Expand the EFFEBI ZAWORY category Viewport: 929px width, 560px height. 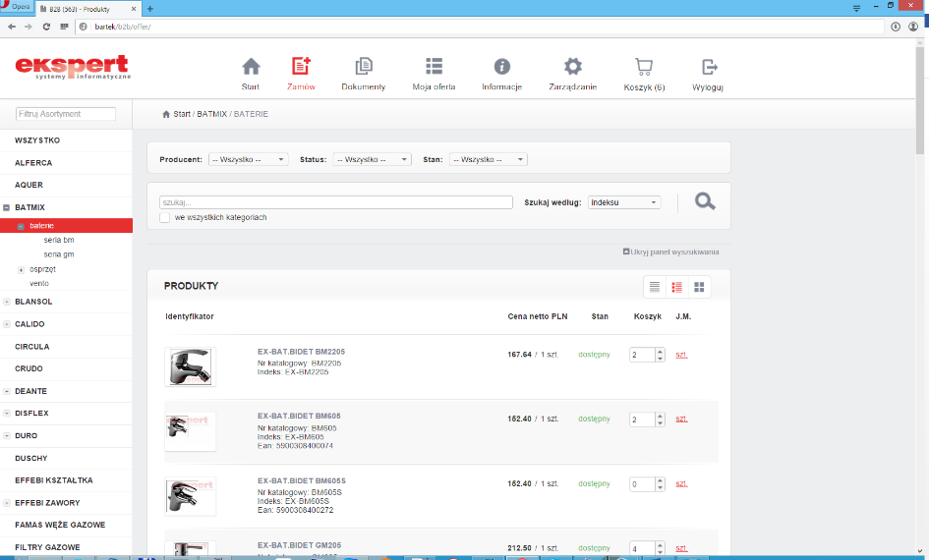(x=7, y=503)
